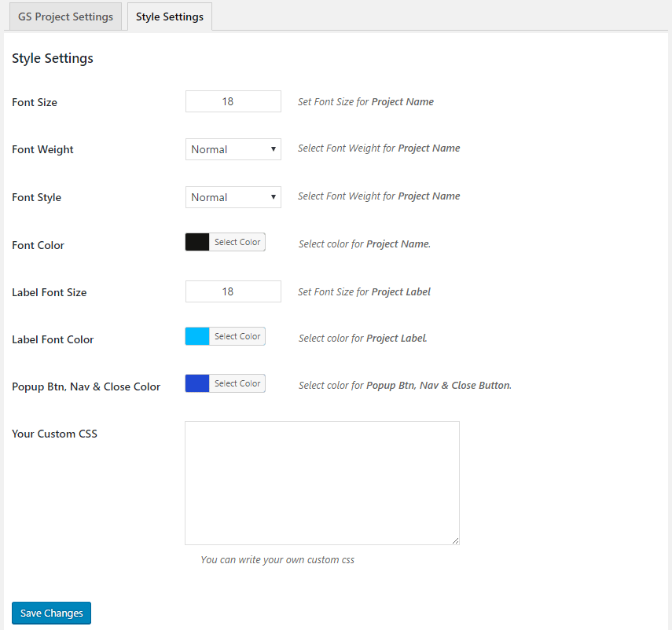The image size is (672, 630).
Task: Click Select Color for Popup Btn color
Action: [x=237, y=383]
